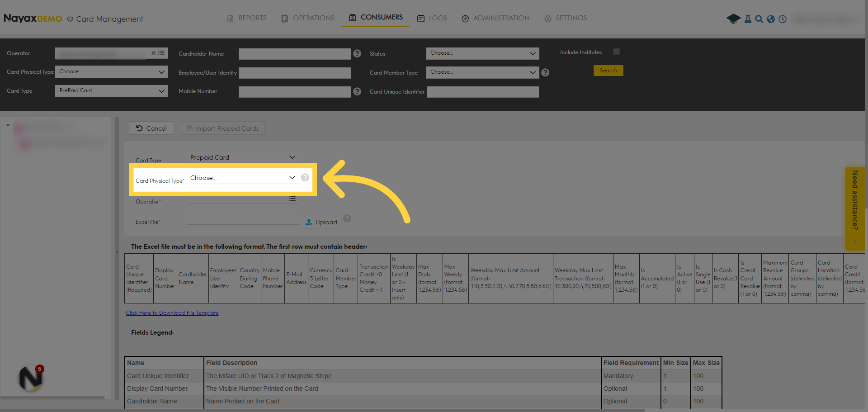Open Card Physical Type filter dropdown
The image size is (868, 412).
(112, 72)
